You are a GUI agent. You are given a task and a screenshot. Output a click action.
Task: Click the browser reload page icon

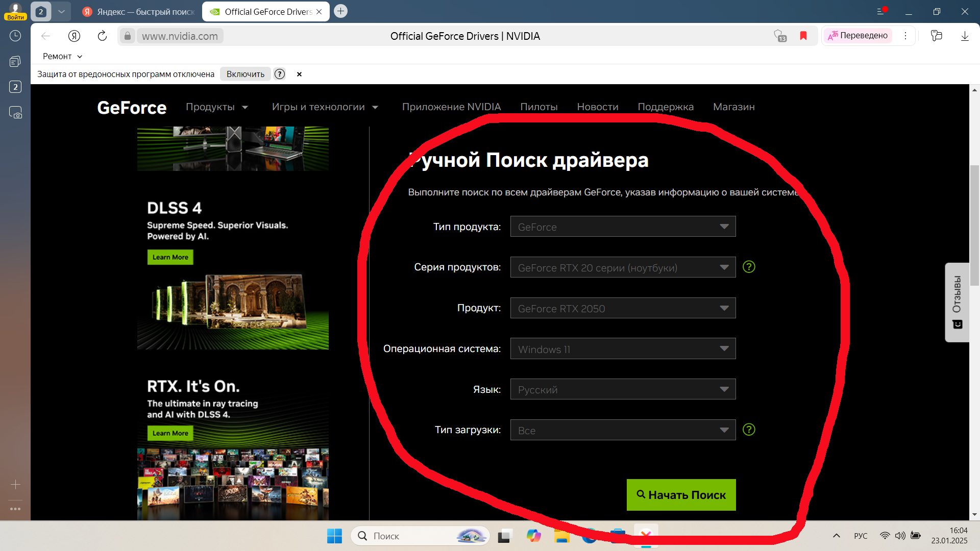point(102,36)
